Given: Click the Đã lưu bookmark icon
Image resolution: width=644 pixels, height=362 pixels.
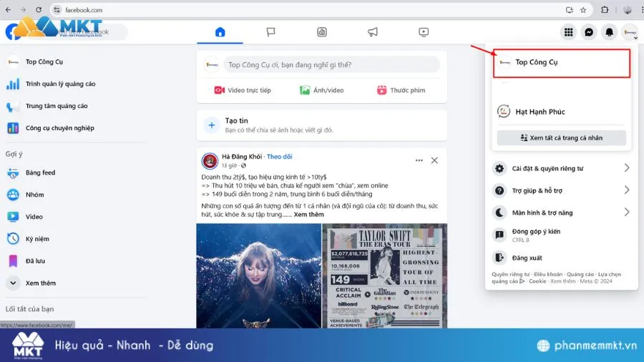Looking at the screenshot, I should [x=13, y=261].
